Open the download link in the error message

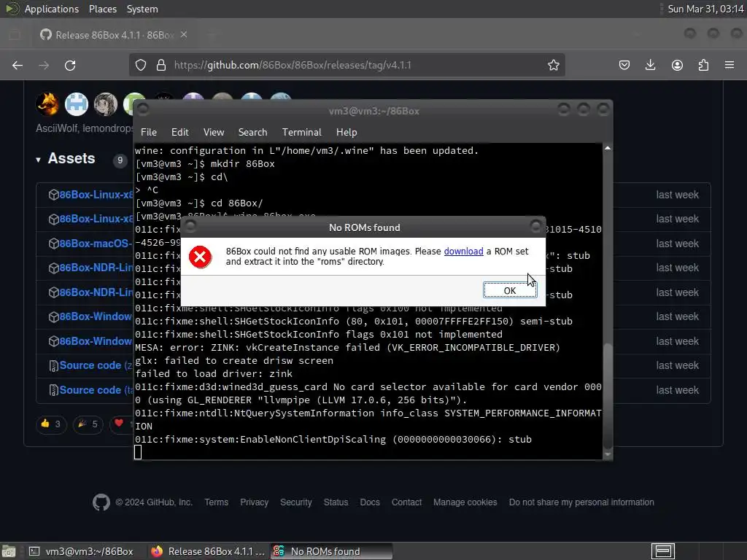coord(463,252)
